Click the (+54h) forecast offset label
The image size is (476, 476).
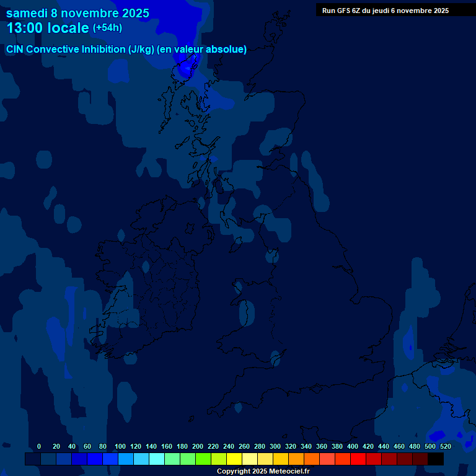[107, 28]
